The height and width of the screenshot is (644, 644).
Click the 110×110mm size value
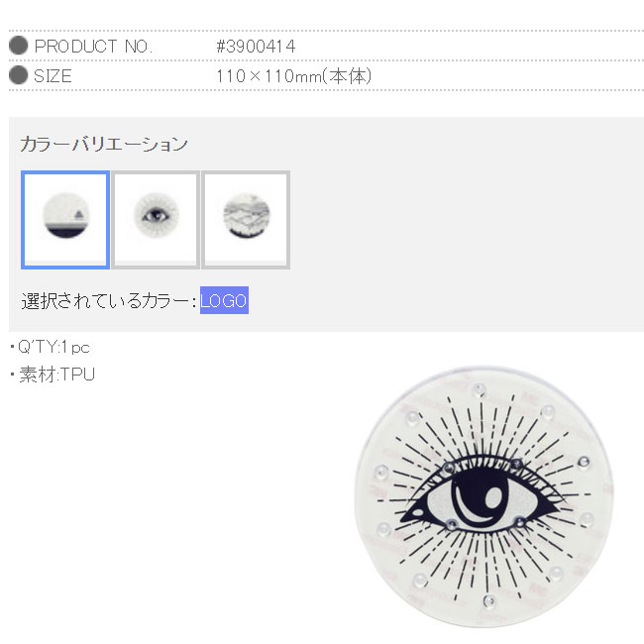tap(293, 76)
